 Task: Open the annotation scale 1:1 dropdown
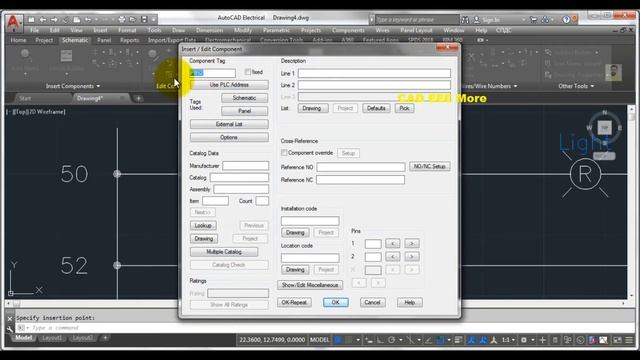[508, 340]
